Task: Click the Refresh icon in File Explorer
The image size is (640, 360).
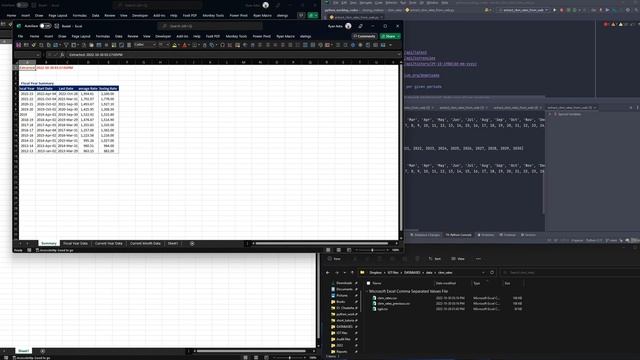Action: pyautogui.click(x=492, y=272)
